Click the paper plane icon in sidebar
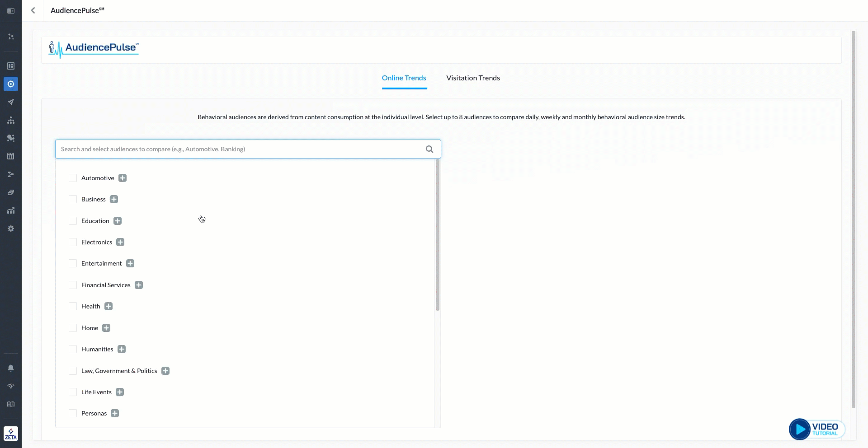 [11, 102]
